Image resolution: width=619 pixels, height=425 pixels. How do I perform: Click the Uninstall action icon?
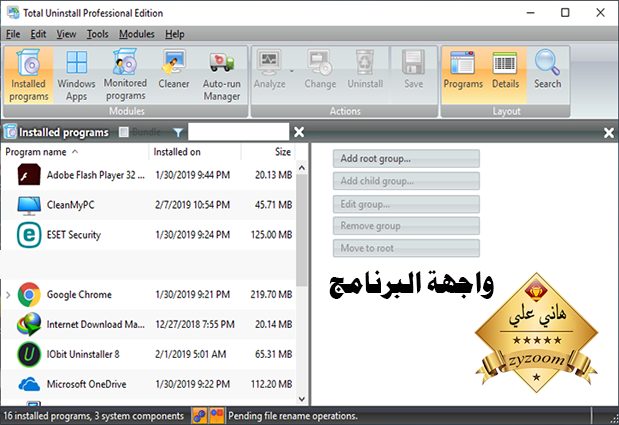click(365, 62)
